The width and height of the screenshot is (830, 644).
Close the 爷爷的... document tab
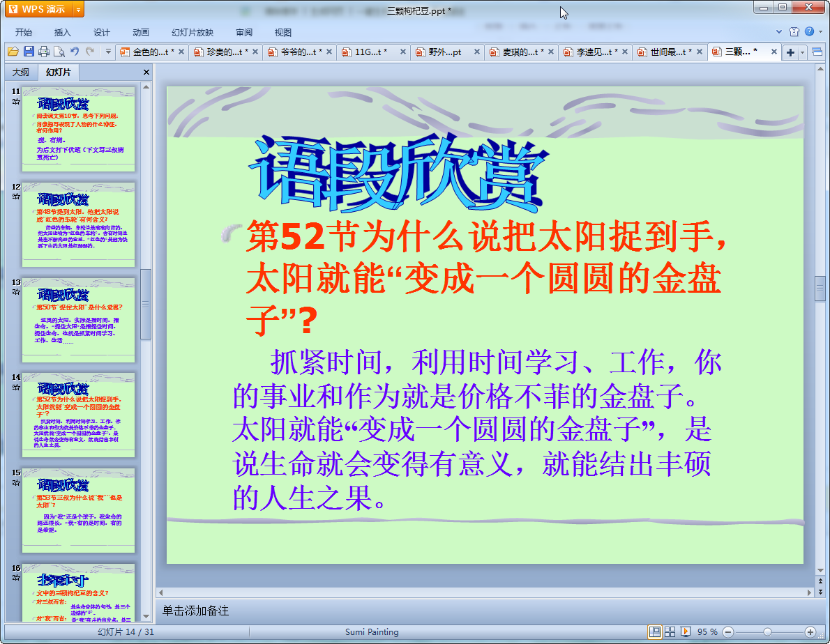point(329,52)
